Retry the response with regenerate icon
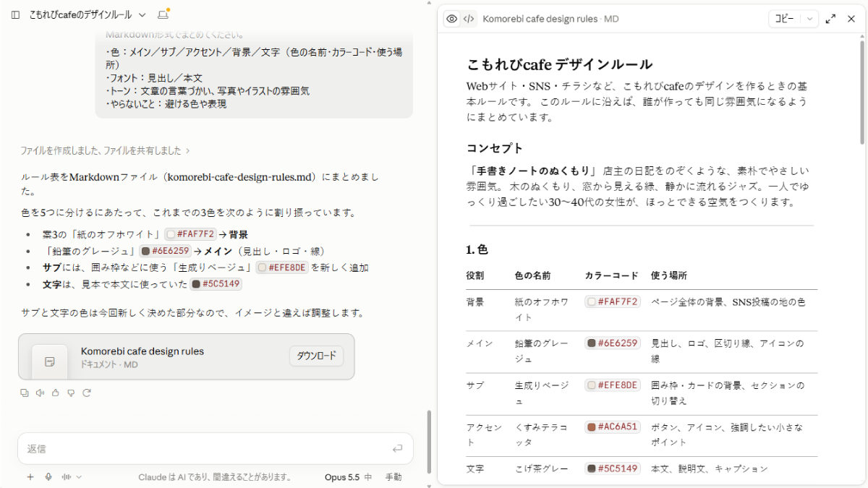Viewport: 868px width, 488px height. coord(87,393)
